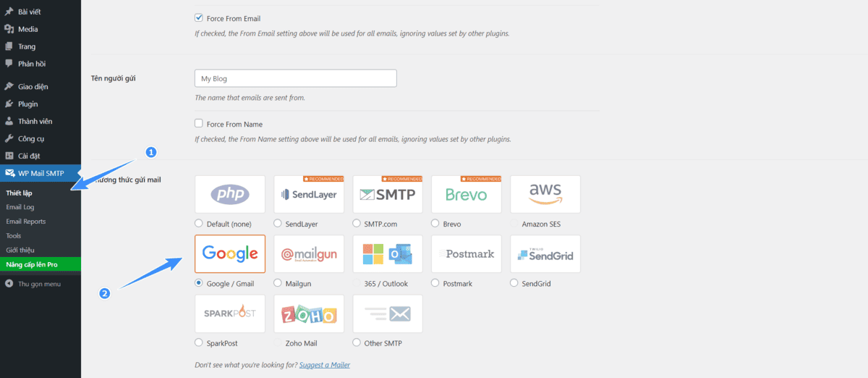Image resolution: width=868 pixels, height=378 pixels.
Task: Collapse sidebar with Thu gọn menu
Action: point(41,284)
